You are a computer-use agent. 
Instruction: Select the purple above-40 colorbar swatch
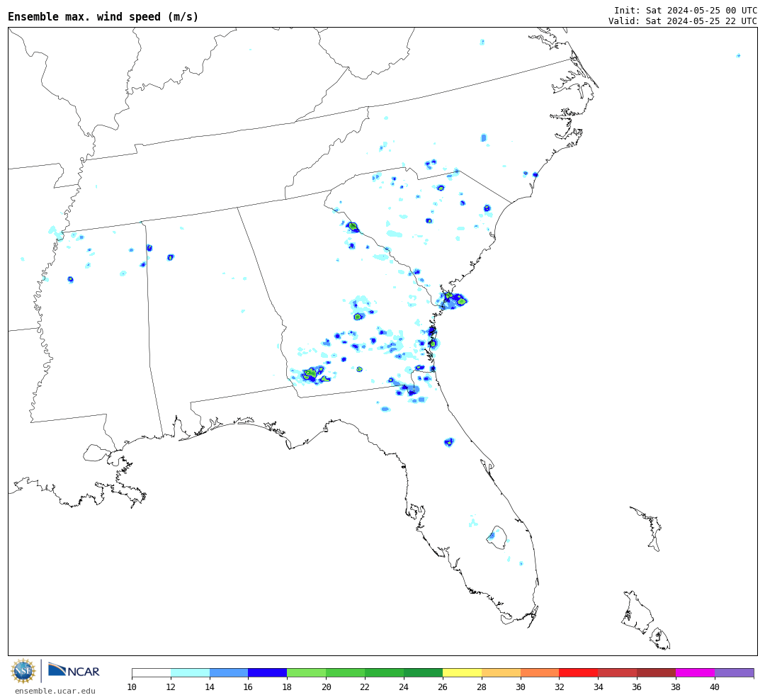tap(735, 672)
